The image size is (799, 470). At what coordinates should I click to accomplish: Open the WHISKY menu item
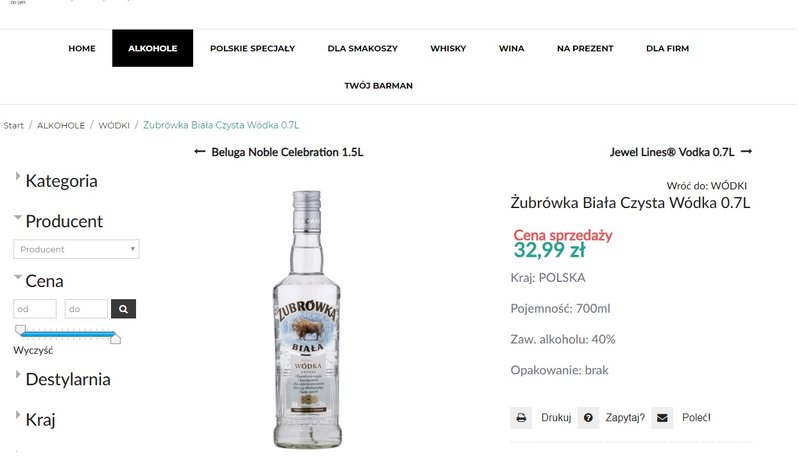(x=448, y=48)
